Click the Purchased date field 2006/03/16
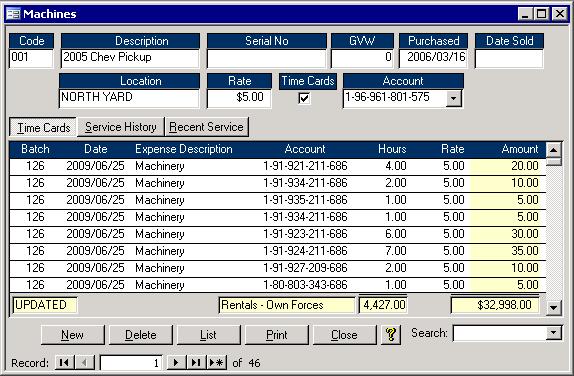The width and height of the screenshot is (574, 376). 433,59
